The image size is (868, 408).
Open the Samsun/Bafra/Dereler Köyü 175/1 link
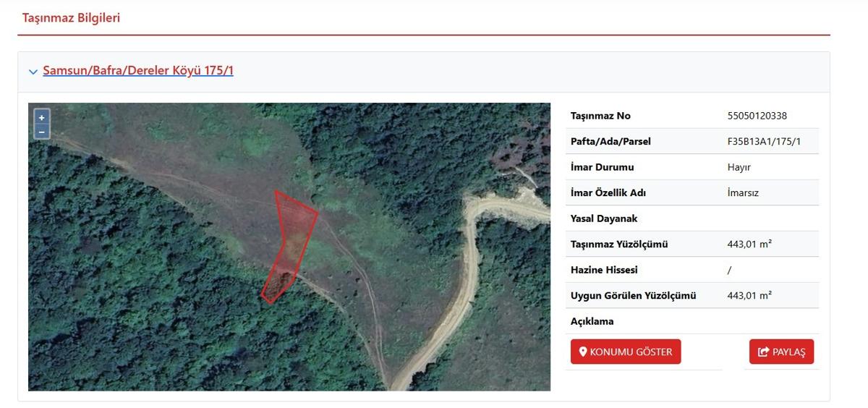point(137,71)
